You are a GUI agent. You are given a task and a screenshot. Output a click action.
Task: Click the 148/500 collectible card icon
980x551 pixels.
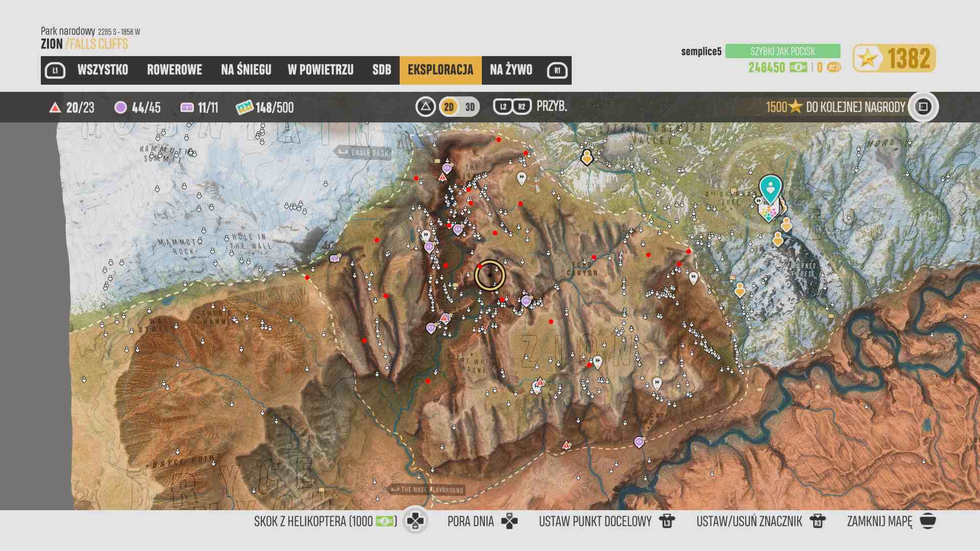[244, 108]
